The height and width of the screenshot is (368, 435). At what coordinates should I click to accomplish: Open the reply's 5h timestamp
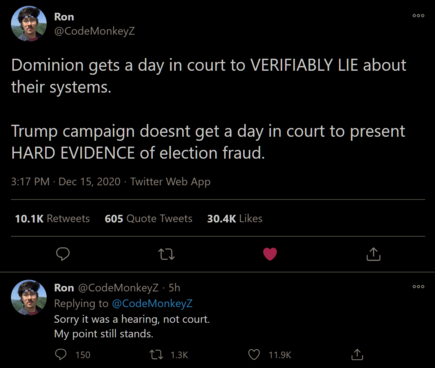174,288
